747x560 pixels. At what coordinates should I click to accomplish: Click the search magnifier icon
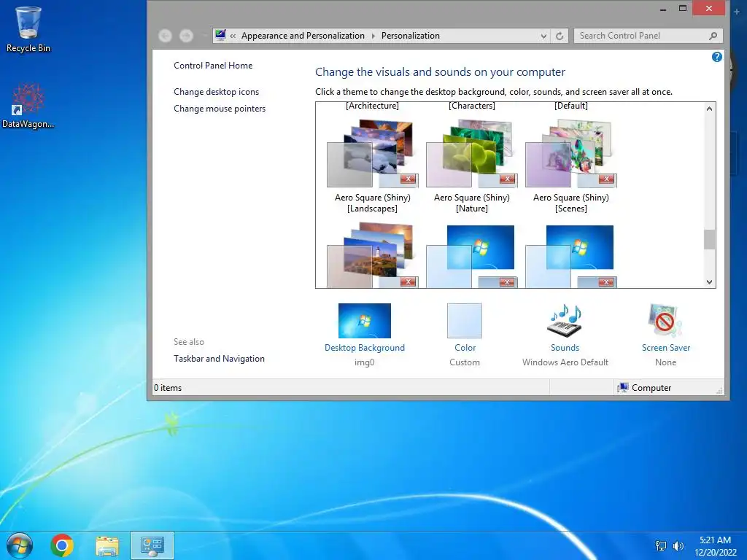pyautogui.click(x=713, y=36)
